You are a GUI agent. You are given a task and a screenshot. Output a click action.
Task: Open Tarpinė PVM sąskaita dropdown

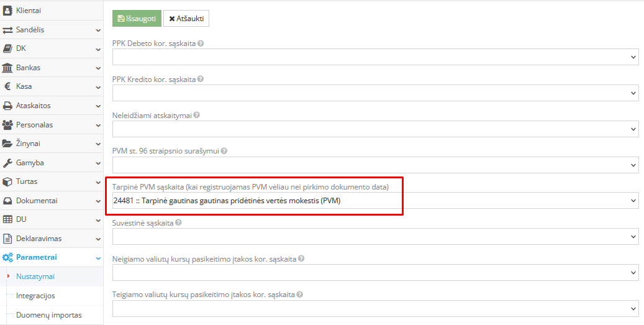coord(375,201)
